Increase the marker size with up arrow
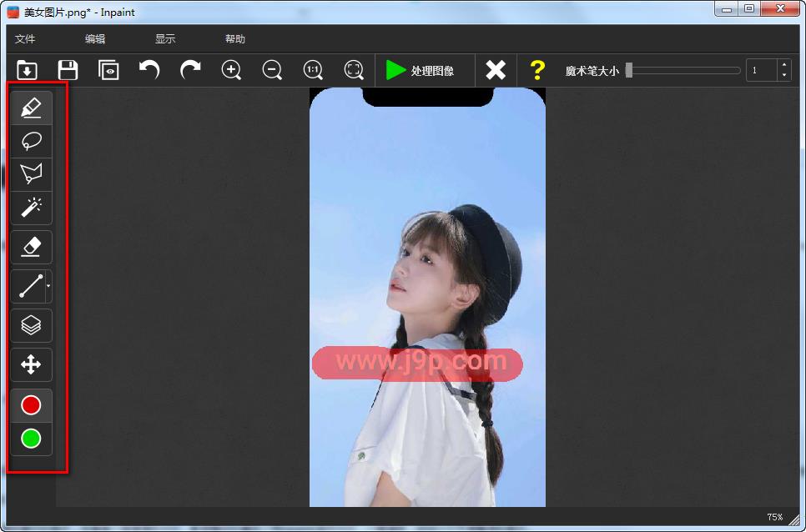Image resolution: width=806 pixels, height=532 pixels. 783,65
